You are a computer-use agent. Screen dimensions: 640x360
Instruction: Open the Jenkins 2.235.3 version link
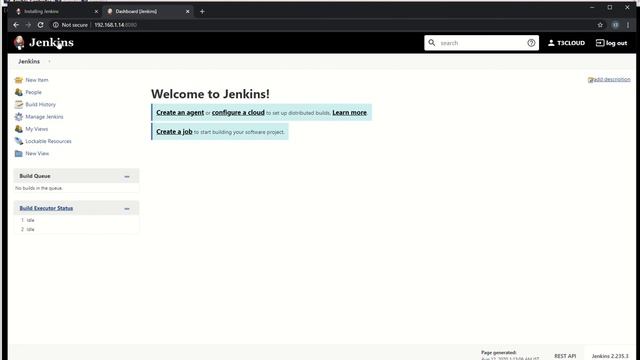click(x=610, y=356)
